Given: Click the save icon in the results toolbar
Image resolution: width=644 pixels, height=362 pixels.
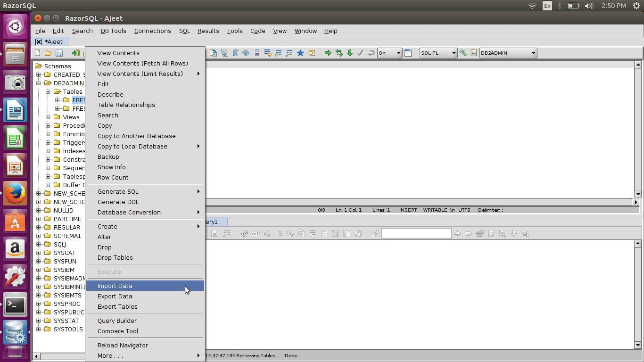Looking at the screenshot, I should 215,233.
